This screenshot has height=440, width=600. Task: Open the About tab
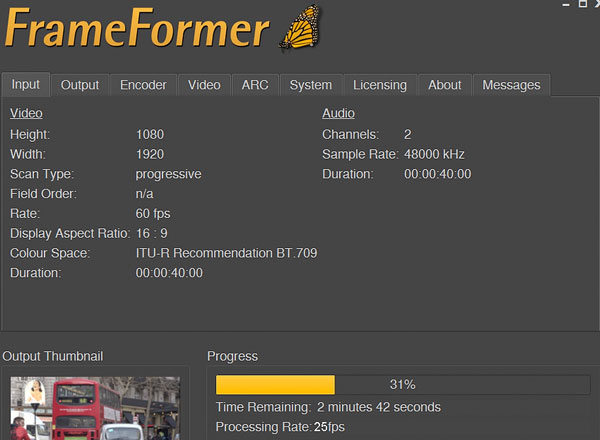[445, 85]
